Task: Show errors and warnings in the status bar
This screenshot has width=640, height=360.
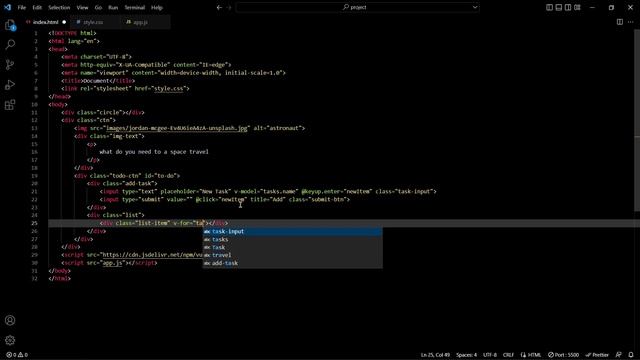Action: point(17,355)
